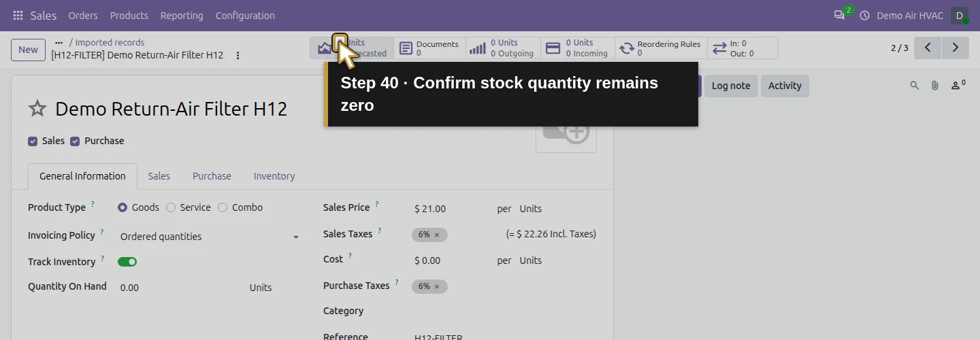Show help for Invoicing Policy
The image size is (980, 340).
(102, 232)
